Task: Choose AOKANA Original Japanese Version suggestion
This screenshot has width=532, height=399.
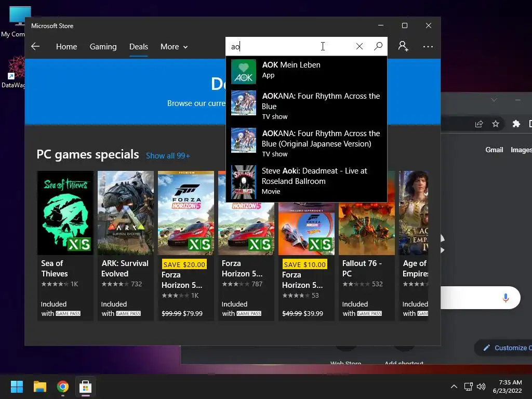Action: pyautogui.click(x=307, y=143)
